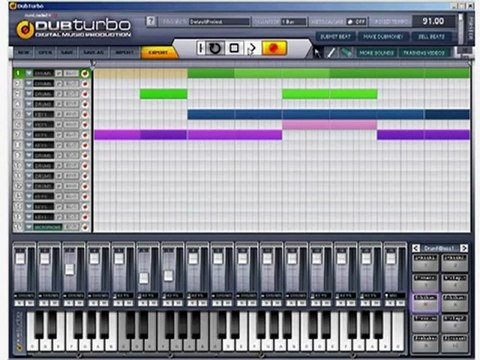This screenshot has width=480, height=360.
Task: Toggle the small checkbox on track 11
Action: pos(59,176)
